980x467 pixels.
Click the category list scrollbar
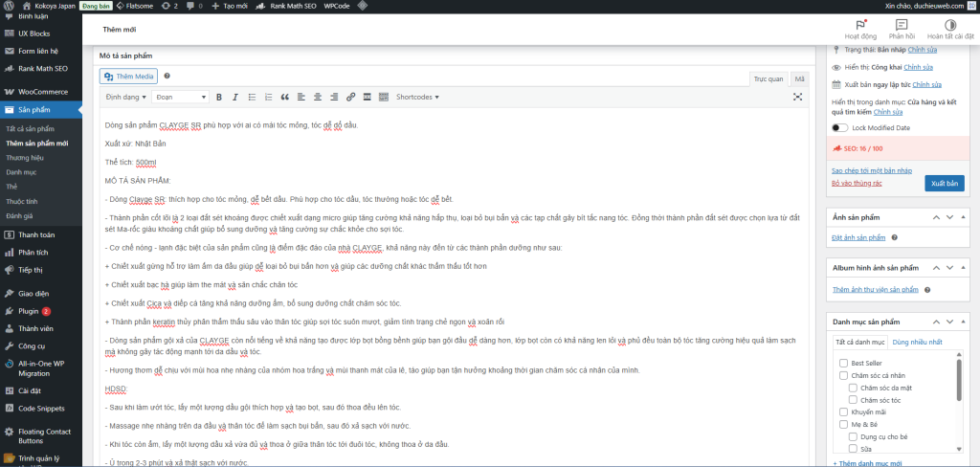(959, 378)
